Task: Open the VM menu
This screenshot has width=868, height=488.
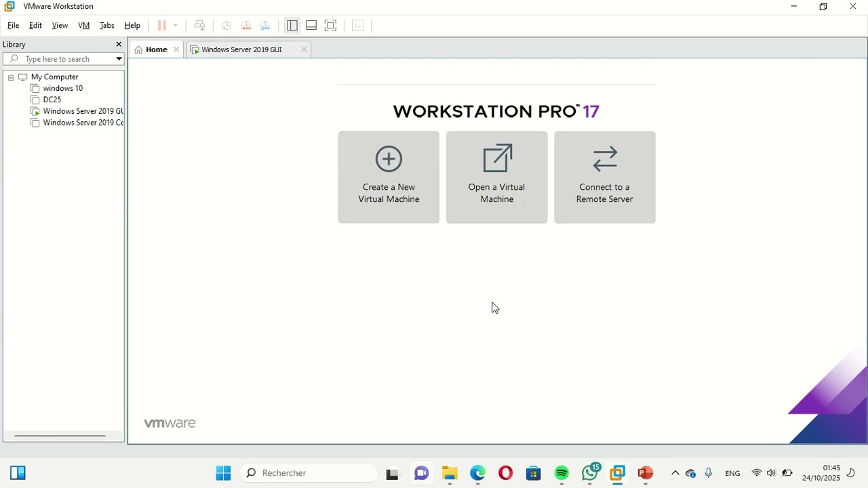Action: click(84, 26)
